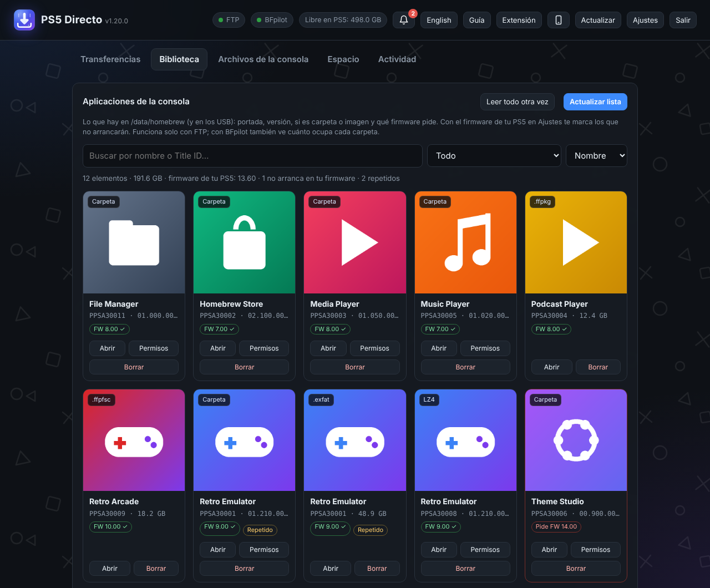Click the Pide FW 14.00 badge
This screenshot has height=588, width=710.
556,527
